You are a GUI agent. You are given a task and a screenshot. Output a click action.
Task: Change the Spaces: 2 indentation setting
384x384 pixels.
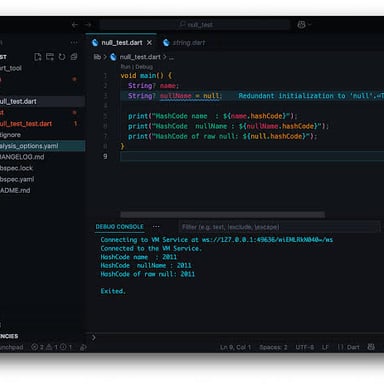273,347
